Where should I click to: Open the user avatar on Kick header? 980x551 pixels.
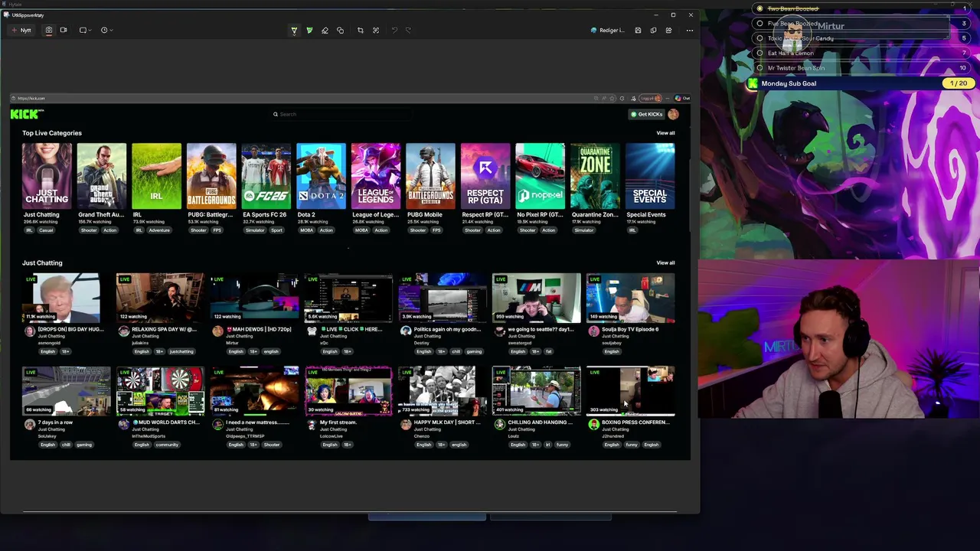[x=673, y=114]
